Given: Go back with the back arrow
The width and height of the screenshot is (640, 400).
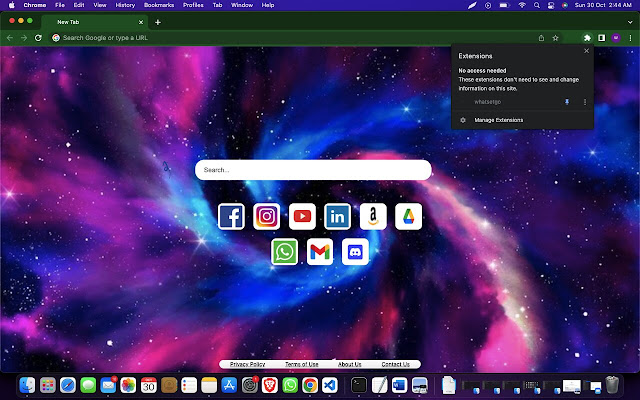Looking at the screenshot, I should [x=10, y=38].
